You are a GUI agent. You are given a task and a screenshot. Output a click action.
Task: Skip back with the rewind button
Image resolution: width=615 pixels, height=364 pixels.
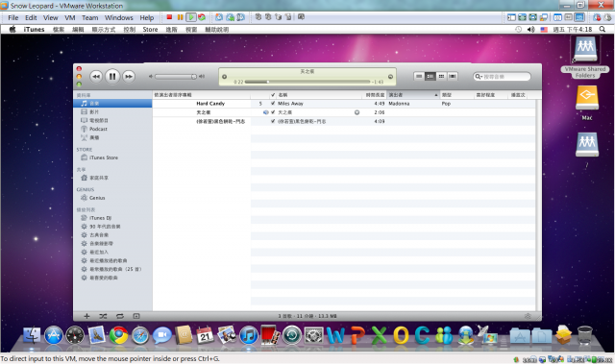[96, 77]
